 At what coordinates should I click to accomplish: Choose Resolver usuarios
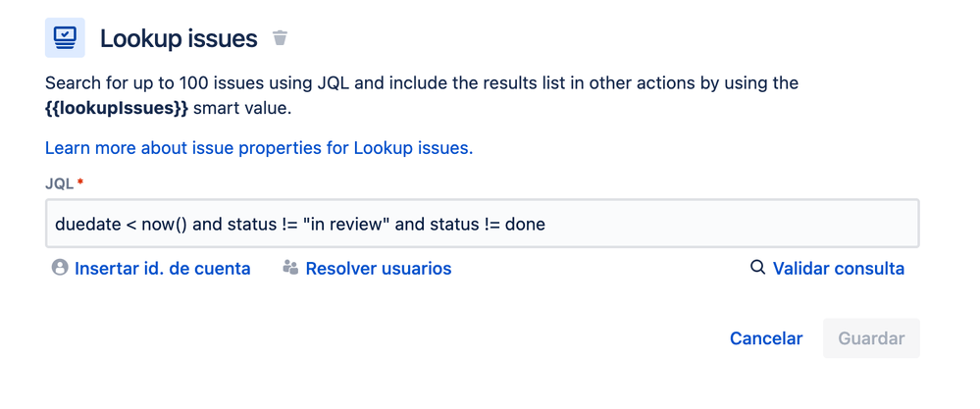378,269
